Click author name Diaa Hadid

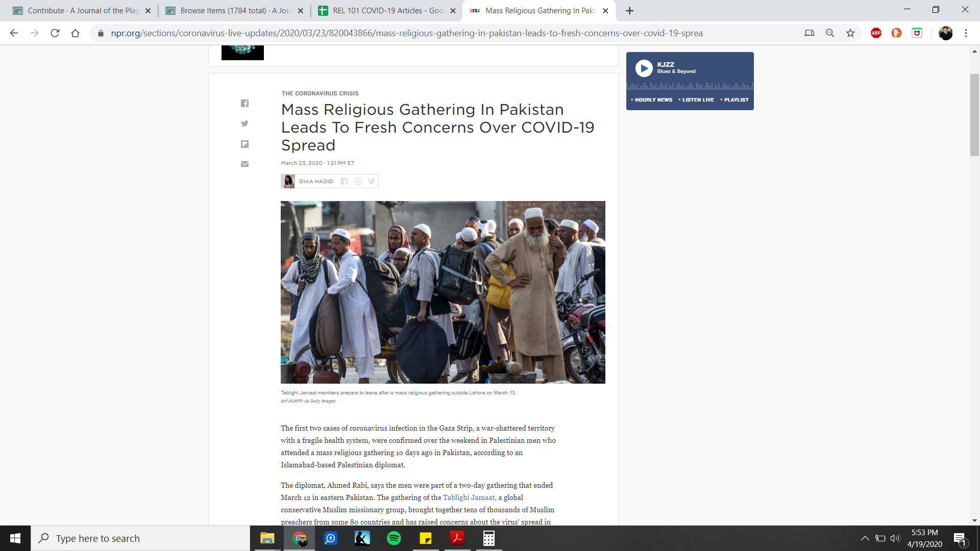pos(316,181)
